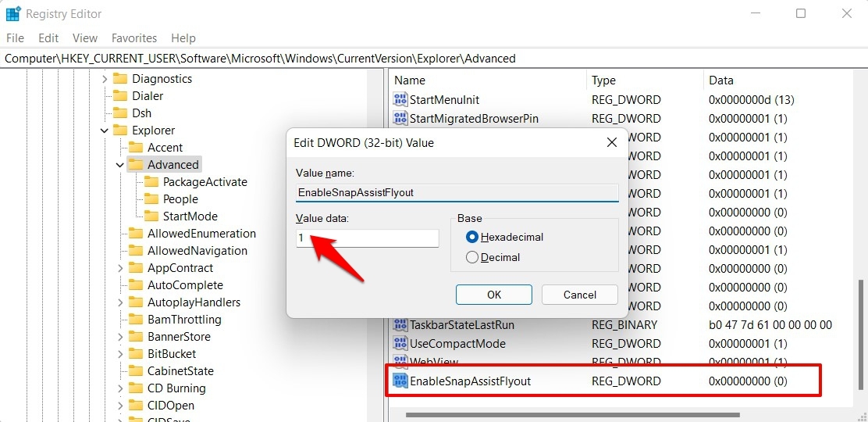868x422 pixels.
Task: Collapse the Advanced tree node
Action: (119, 165)
